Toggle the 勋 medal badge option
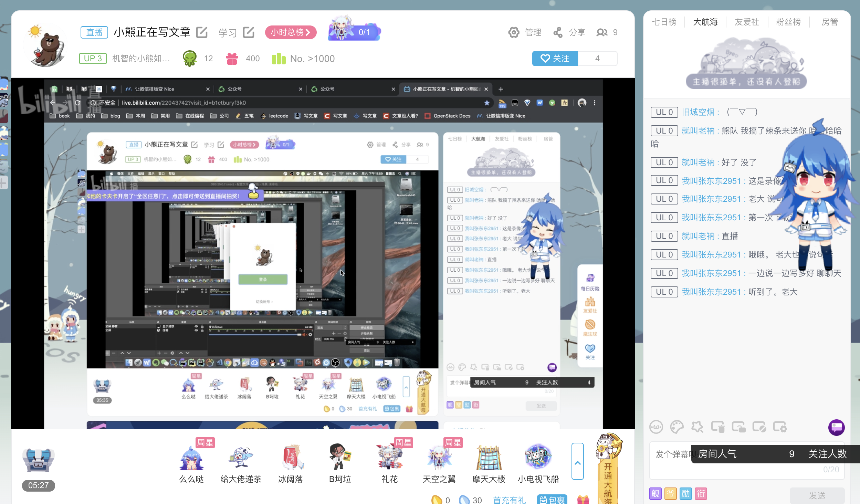The width and height of the screenshot is (860, 504). (x=685, y=493)
